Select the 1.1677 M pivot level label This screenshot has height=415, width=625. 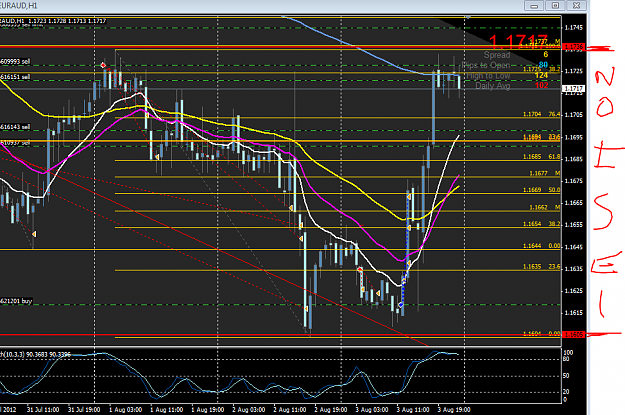point(544,173)
